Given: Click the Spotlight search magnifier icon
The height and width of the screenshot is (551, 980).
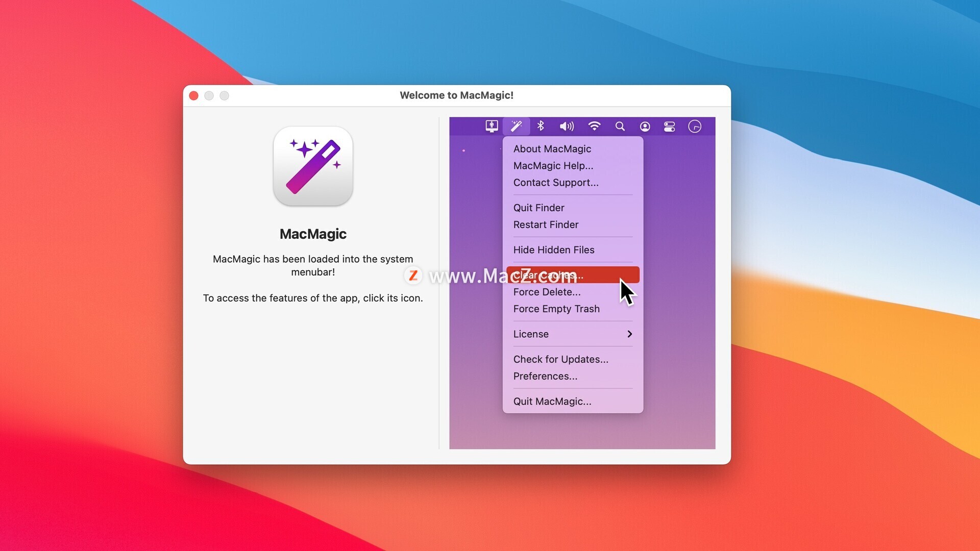Looking at the screenshot, I should click(620, 126).
